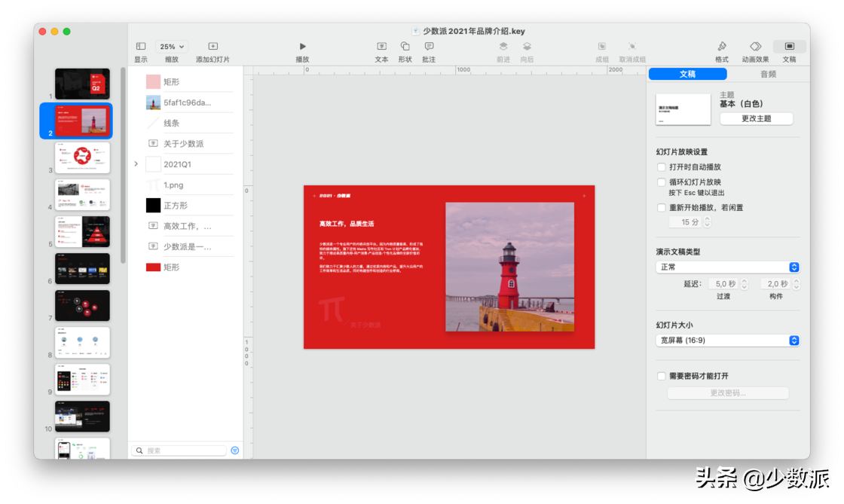Viewport: 844px width, 504px height.
Task: Select slide 6 thumbnail
Action: pos(82,268)
